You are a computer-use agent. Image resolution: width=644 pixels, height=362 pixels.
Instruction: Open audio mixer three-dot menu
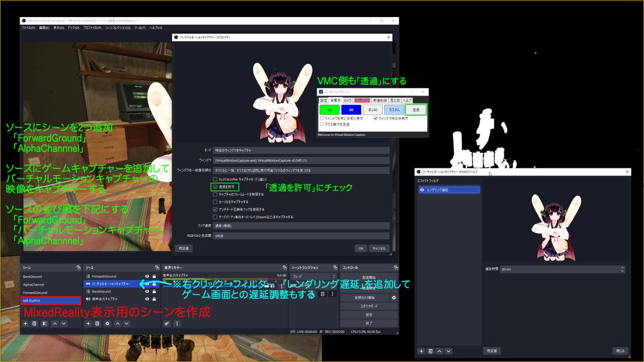[x=177, y=323]
